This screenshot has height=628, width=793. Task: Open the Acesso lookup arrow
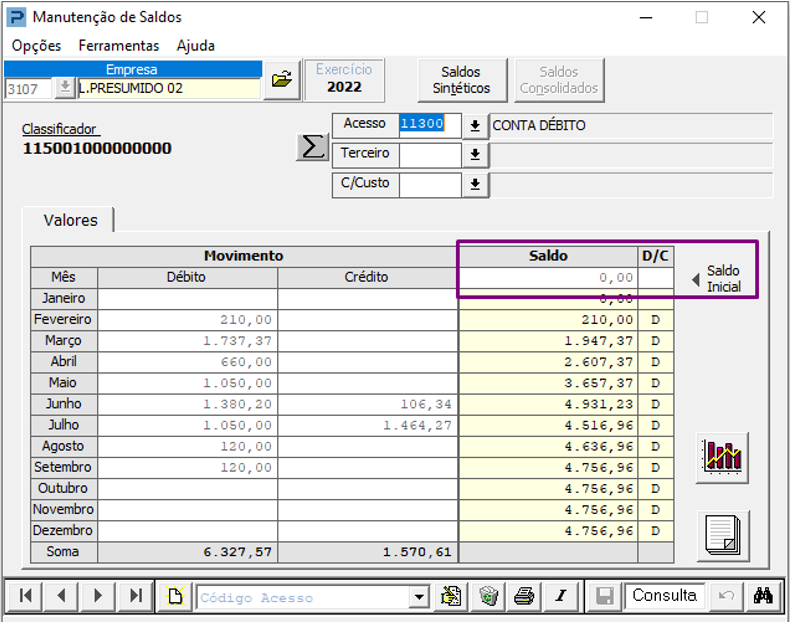click(475, 125)
